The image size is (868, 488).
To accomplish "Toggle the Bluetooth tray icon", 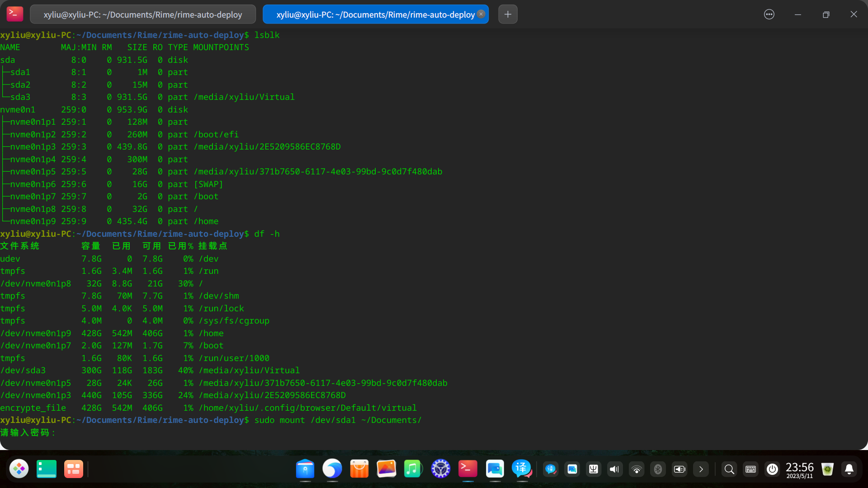I will (658, 469).
